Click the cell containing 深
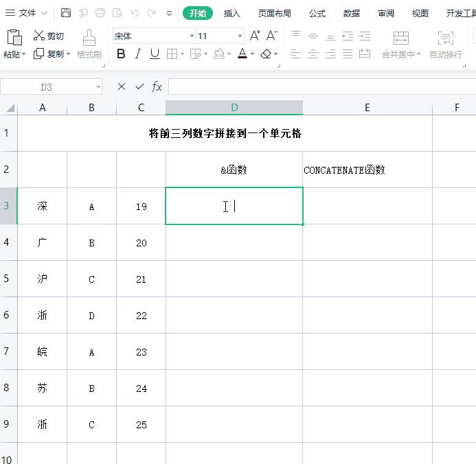Image resolution: width=476 pixels, height=464 pixels. (x=42, y=206)
